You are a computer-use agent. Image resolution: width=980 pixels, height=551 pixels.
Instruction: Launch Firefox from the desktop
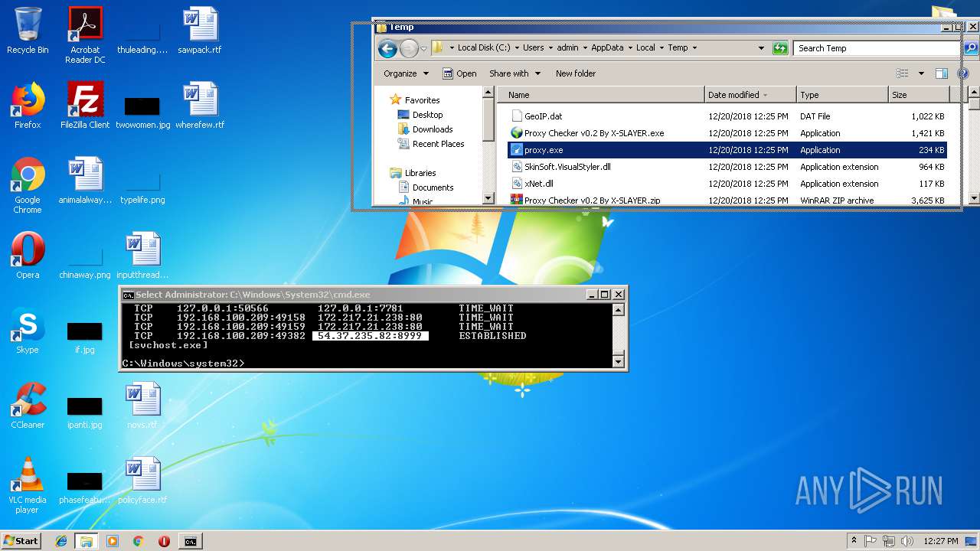tap(28, 106)
